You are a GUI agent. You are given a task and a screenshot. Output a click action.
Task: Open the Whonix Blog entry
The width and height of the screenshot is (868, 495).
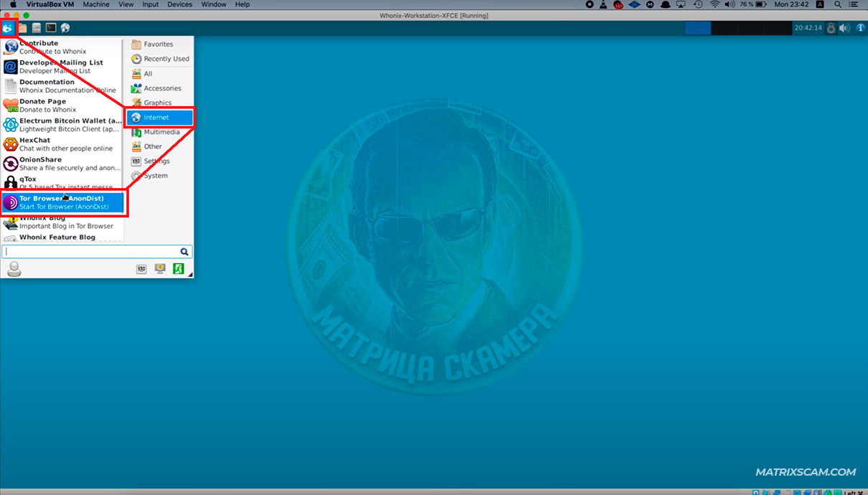[x=62, y=222]
